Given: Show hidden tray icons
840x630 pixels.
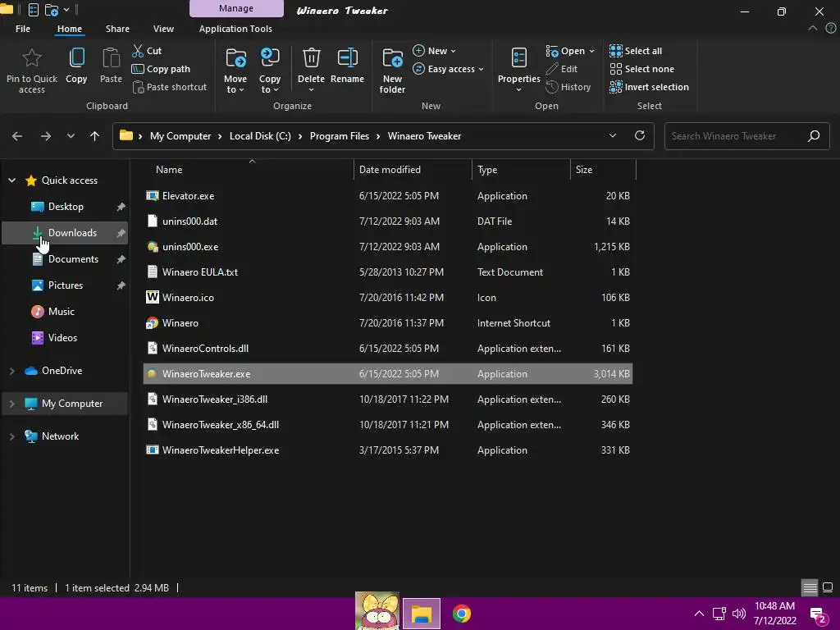Looking at the screenshot, I should coord(699,614).
